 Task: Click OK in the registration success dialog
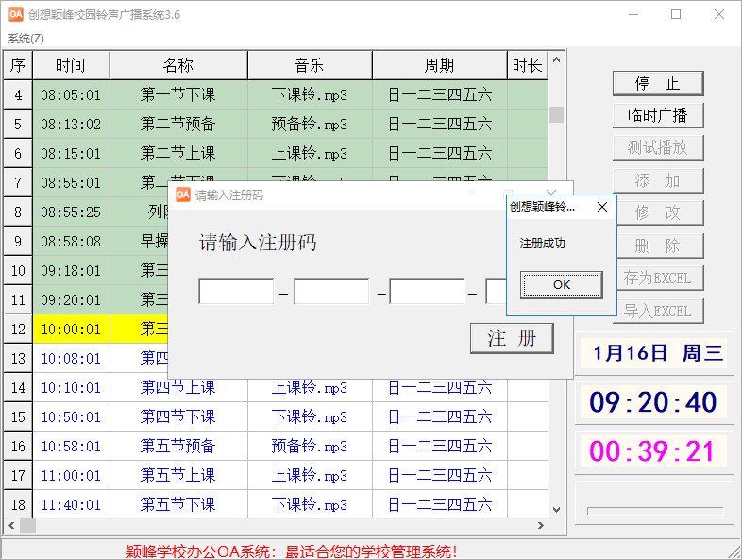pyautogui.click(x=561, y=284)
